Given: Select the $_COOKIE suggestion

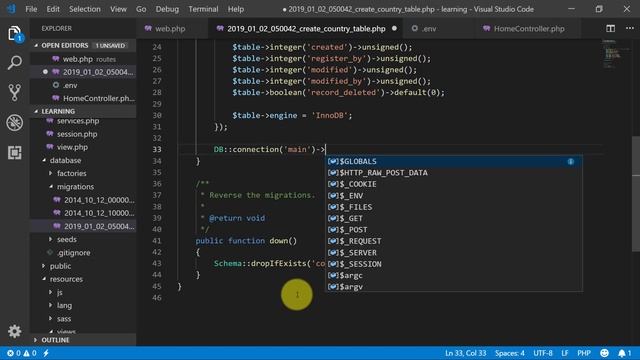Looking at the screenshot, I should [x=453, y=184].
